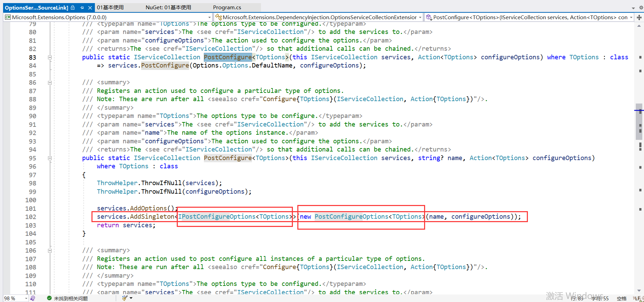Click PostConfigure method call on line 84
This screenshot has width=644, height=302.
[x=165, y=65]
